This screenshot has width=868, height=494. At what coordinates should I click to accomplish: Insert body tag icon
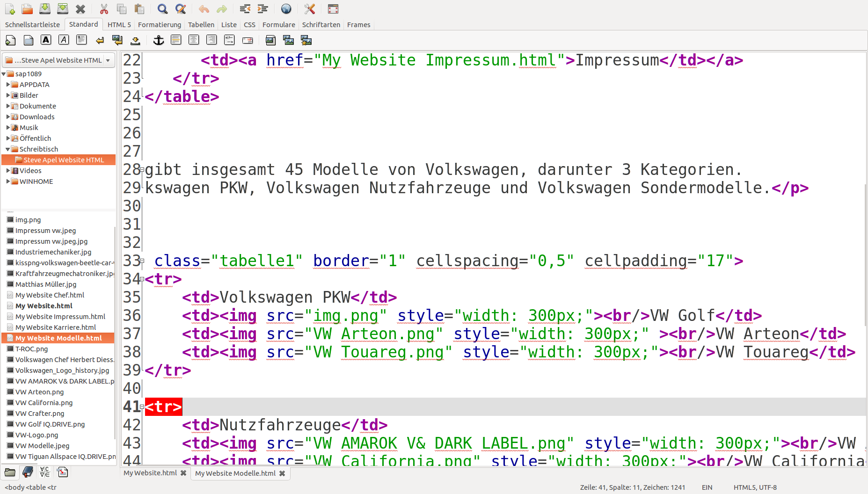click(x=28, y=40)
